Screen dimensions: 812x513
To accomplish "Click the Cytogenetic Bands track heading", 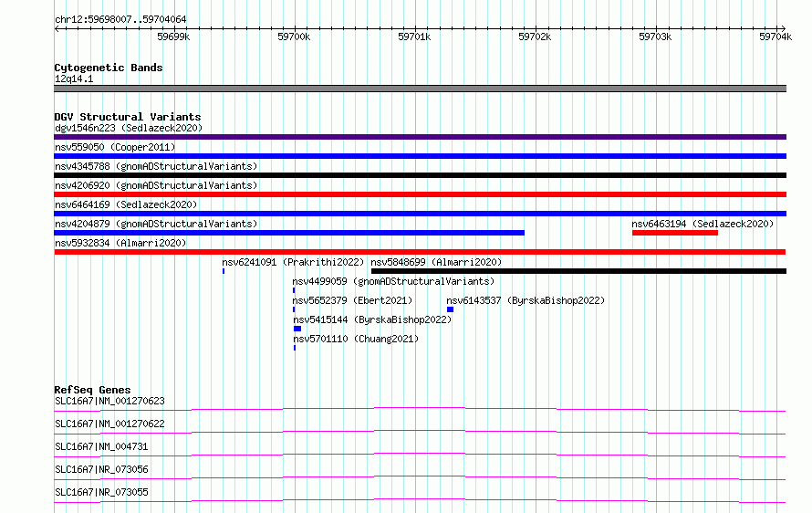I will click(109, 68).
